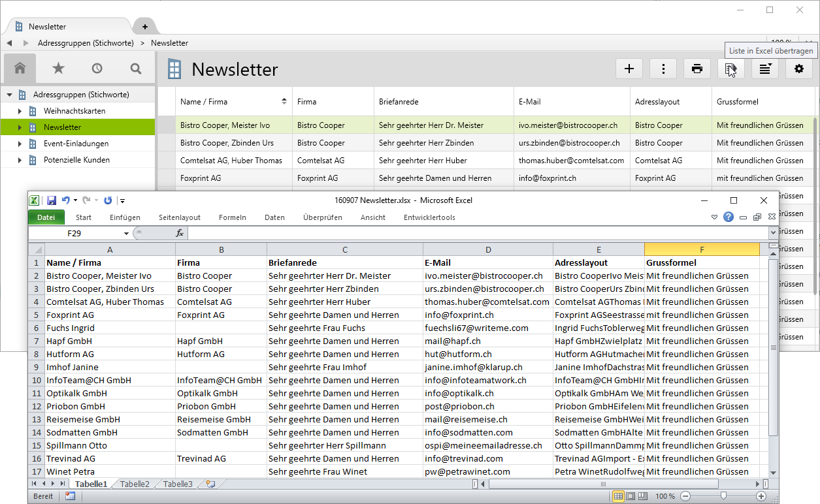
Task: Open the Excel name box dropdown
Action: coord(126,233)
